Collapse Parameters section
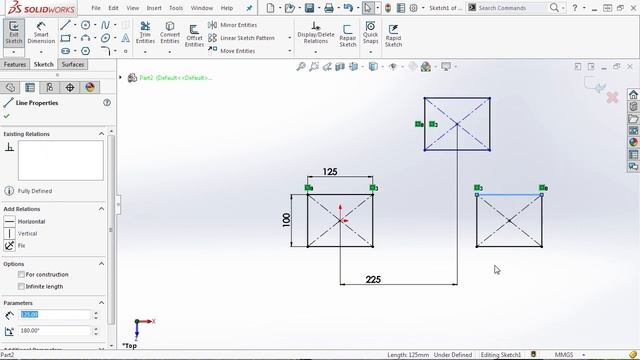Viewport: 640px width, 360px height. 101,303
